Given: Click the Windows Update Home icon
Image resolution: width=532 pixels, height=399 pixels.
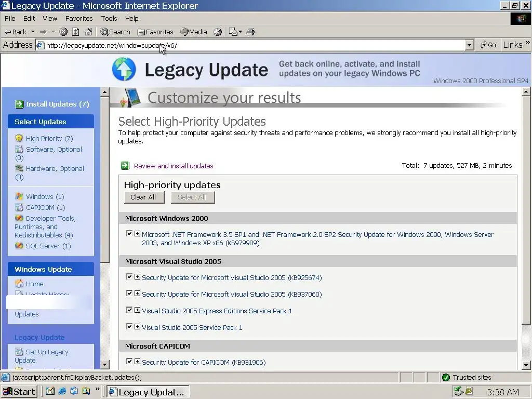Looking at the screenshot, I should [x=19, y=284].
